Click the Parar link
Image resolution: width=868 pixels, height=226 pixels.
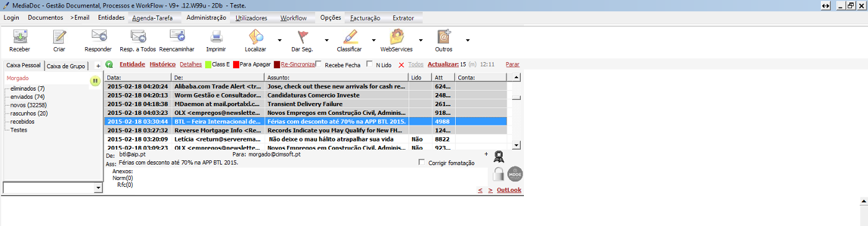click(x=513, y=64)
